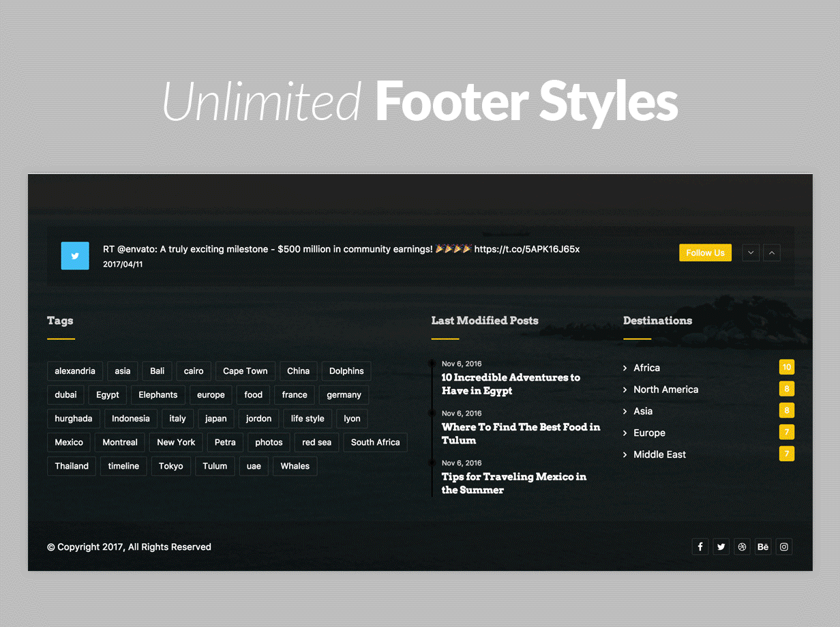
Task: Open the Dribbble social icon in footer
Action: [x=742, y=546]
